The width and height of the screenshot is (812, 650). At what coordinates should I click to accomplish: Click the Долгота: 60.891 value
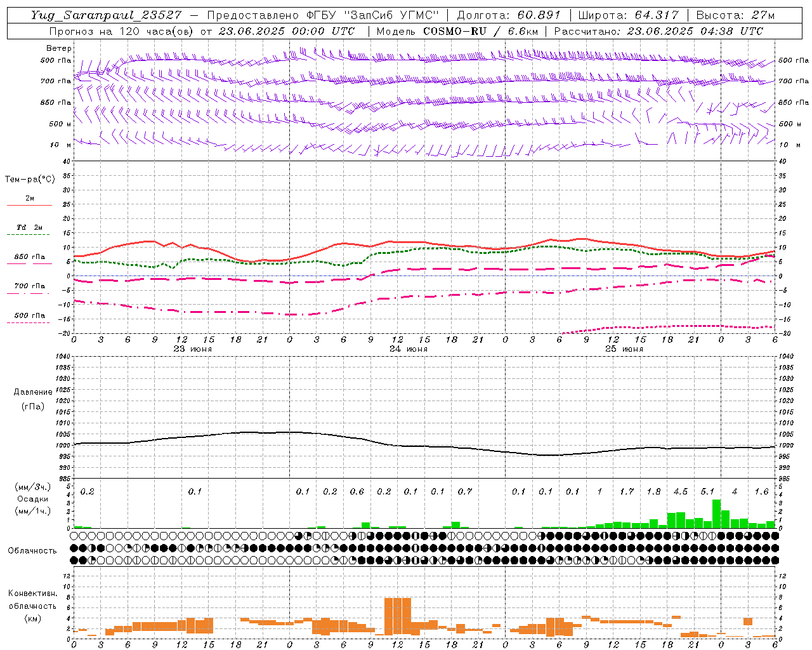pyautogui.click(x=509, y=15)
